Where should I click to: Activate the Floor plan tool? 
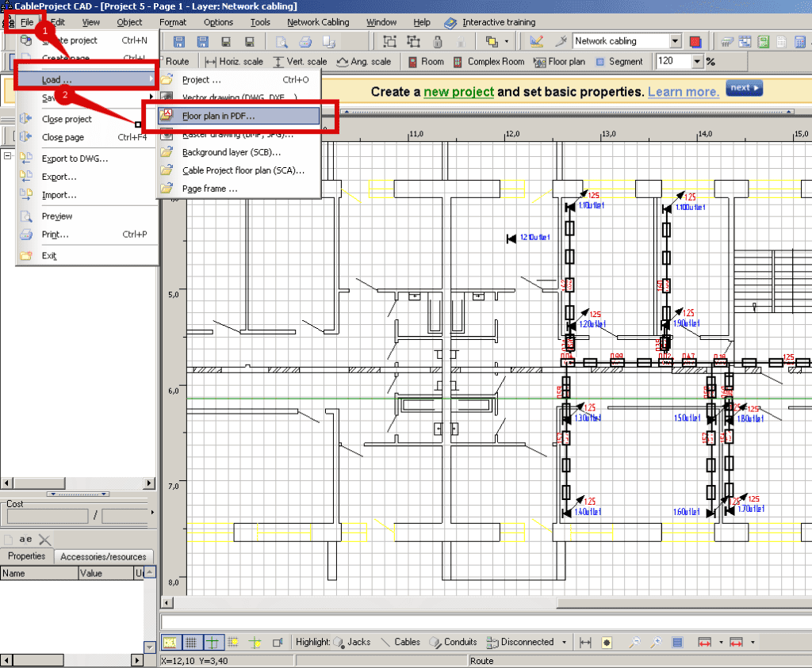558,62
